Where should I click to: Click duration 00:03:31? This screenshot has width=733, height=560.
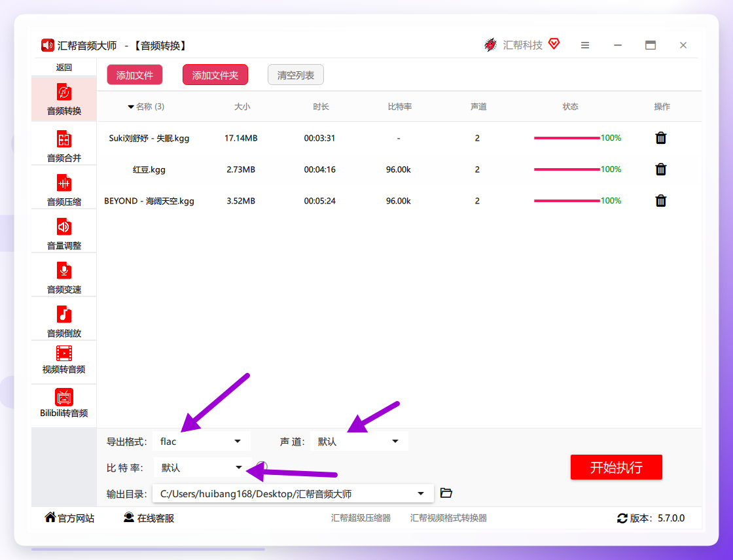point(320,138)
